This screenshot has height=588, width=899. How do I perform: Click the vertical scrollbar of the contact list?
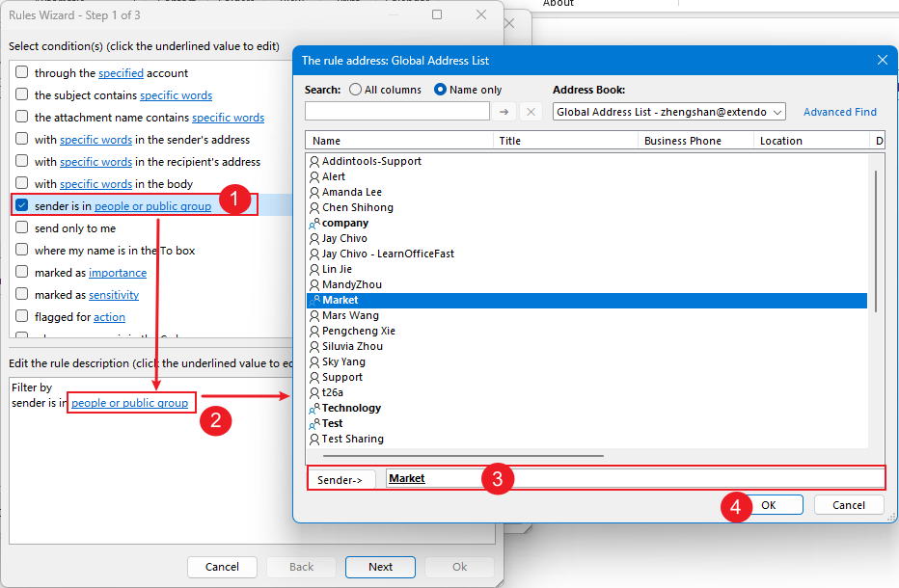click(x=876, y=241)
